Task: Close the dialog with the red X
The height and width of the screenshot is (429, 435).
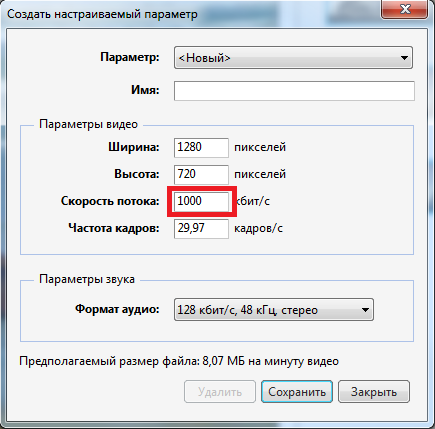Action: (x=405, y=9)
